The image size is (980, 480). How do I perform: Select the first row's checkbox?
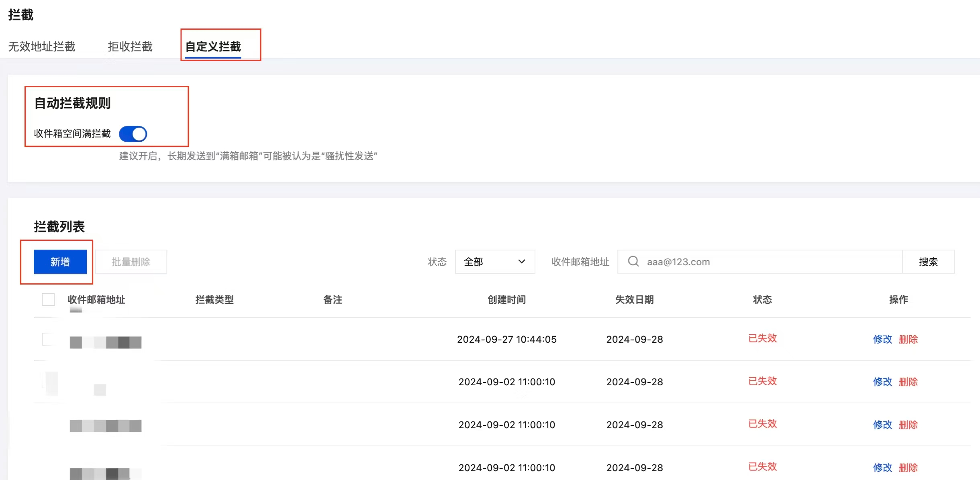(x=48, y=339)
